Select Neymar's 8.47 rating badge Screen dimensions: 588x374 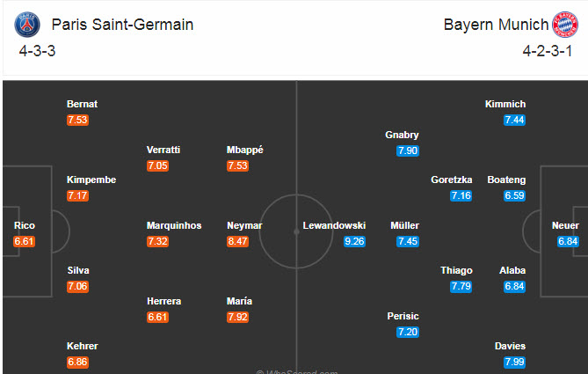239,241
